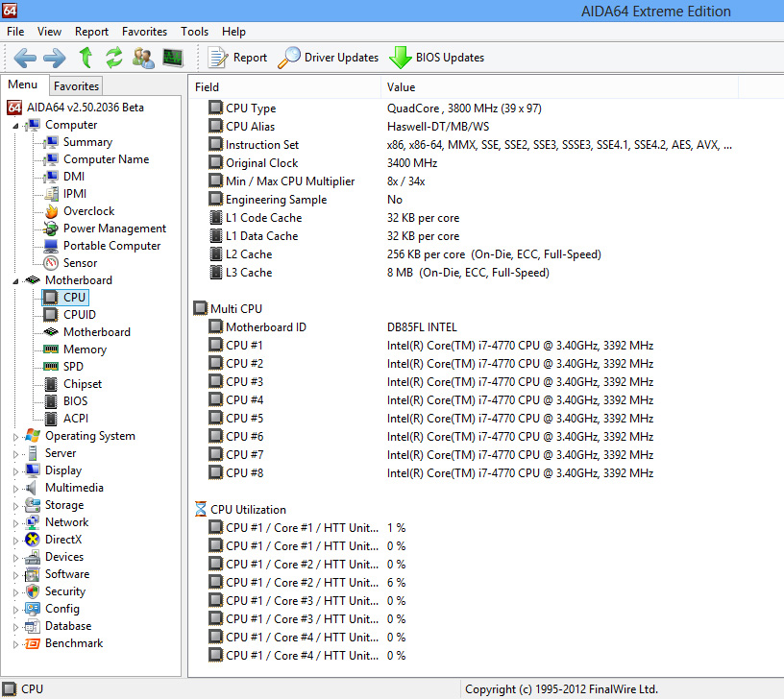Screen dimensions: 784x699
Task: Select the CPUID tree item
Action: 80,315
